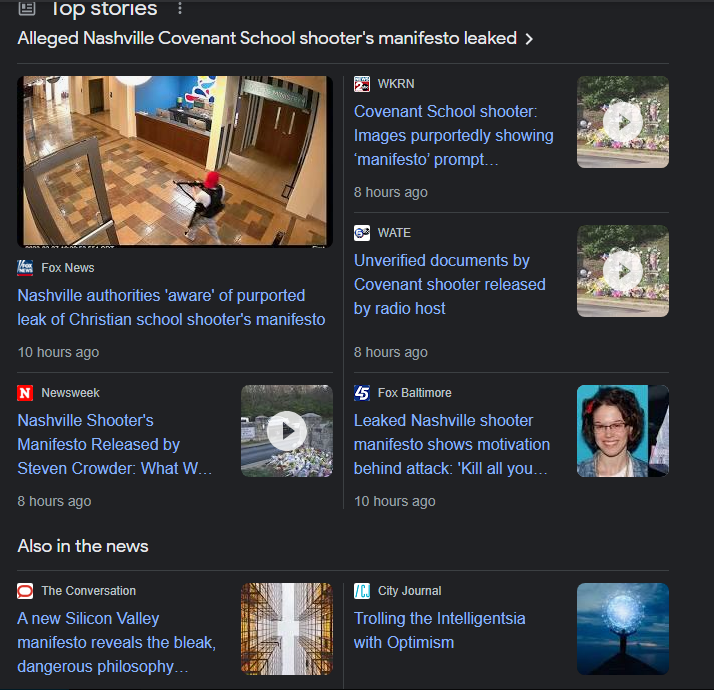Open The Conversation skyscraper thumbnail
The width and height of the screenshot is (714, 690).
(x=287, y=629)
